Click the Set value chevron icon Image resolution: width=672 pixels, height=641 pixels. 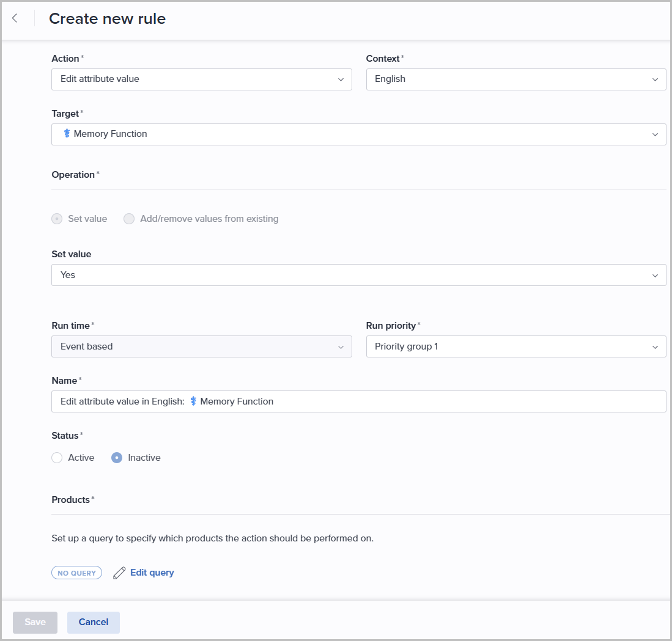[x=655, y=275]
